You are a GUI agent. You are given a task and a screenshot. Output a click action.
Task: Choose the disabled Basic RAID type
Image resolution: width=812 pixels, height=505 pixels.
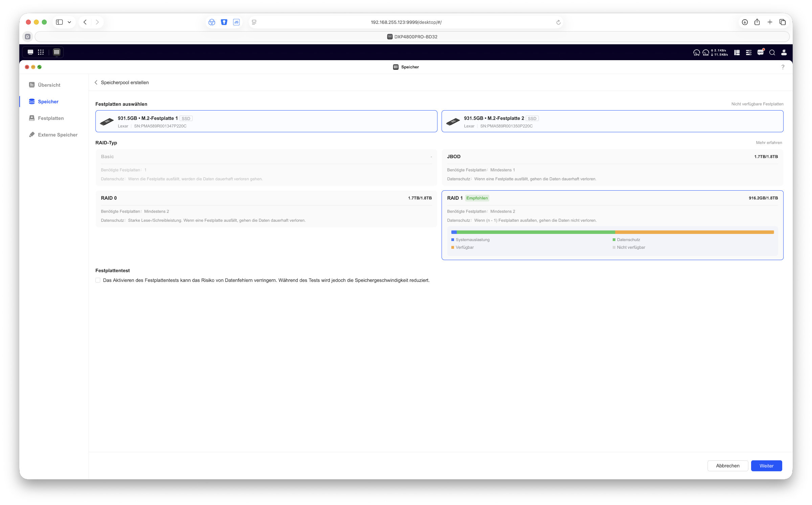click(266, 167)
